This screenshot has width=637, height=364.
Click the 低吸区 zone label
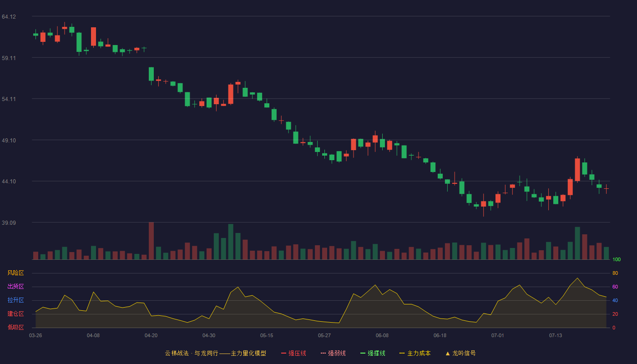15,327
